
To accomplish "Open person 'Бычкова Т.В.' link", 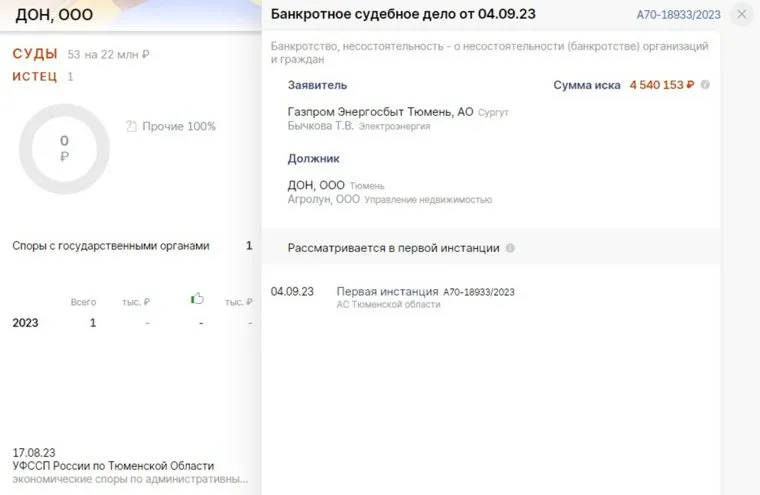I will click(x=319, y=127).
